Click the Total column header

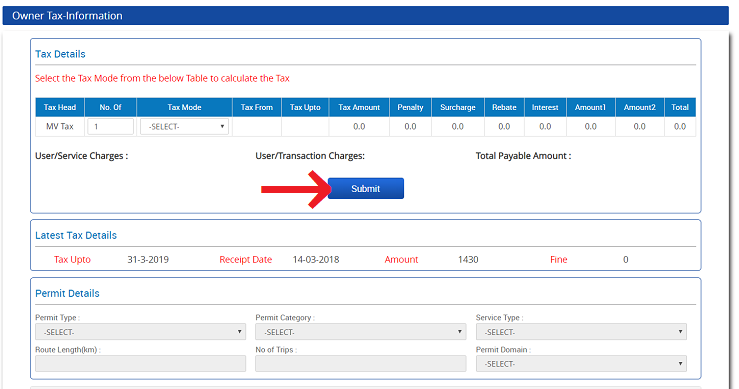tap(680, 108)
